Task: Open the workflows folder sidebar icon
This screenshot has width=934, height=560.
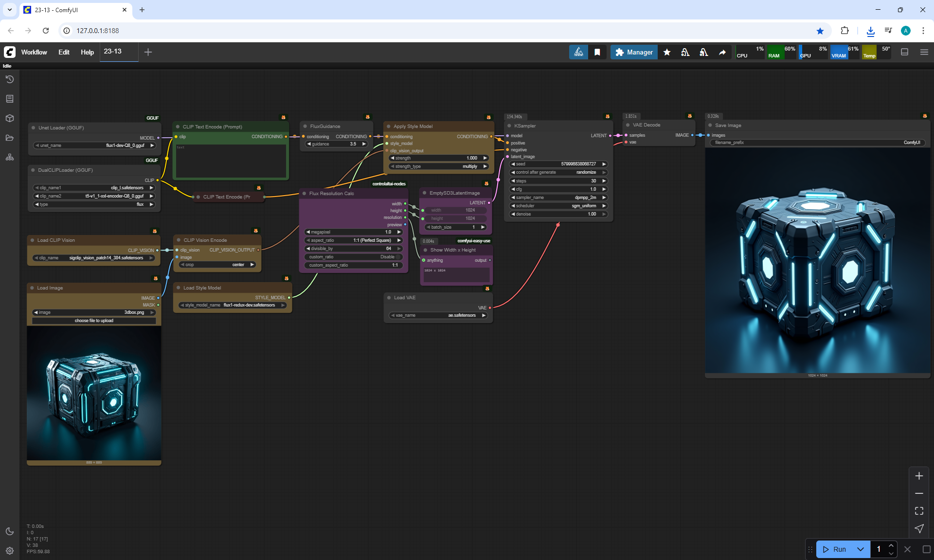Action: tap(10, 138)
